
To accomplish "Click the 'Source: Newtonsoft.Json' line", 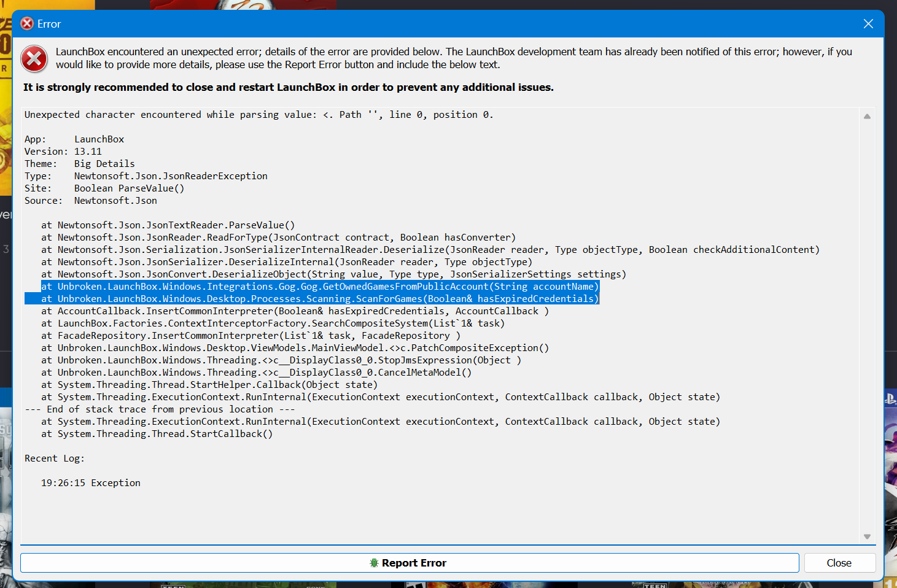I will pyautogui.click(x=91, y=201).
